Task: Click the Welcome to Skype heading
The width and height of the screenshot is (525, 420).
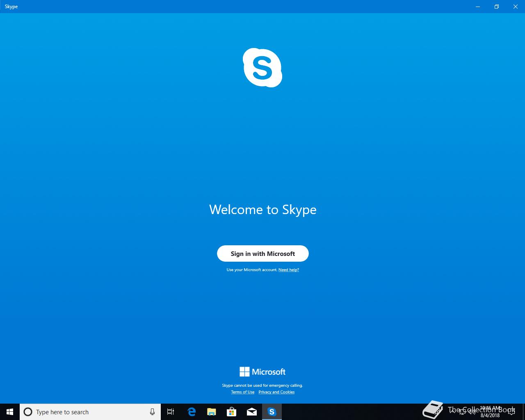Action: coord(262,210)
